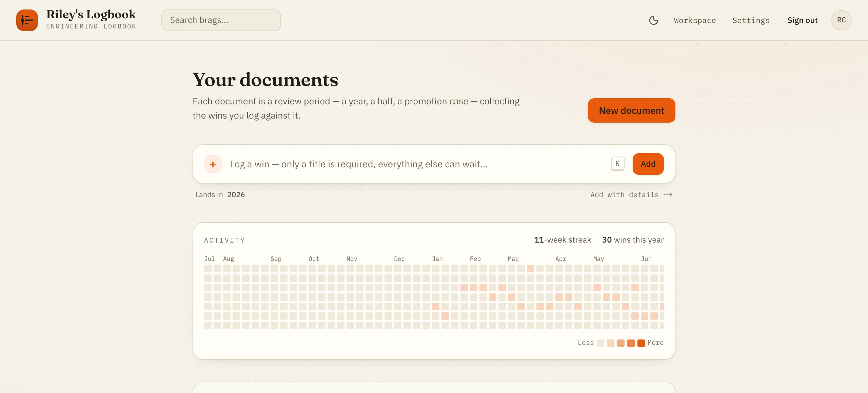Click the arrow icon after Add with details

tap(668, 195)
